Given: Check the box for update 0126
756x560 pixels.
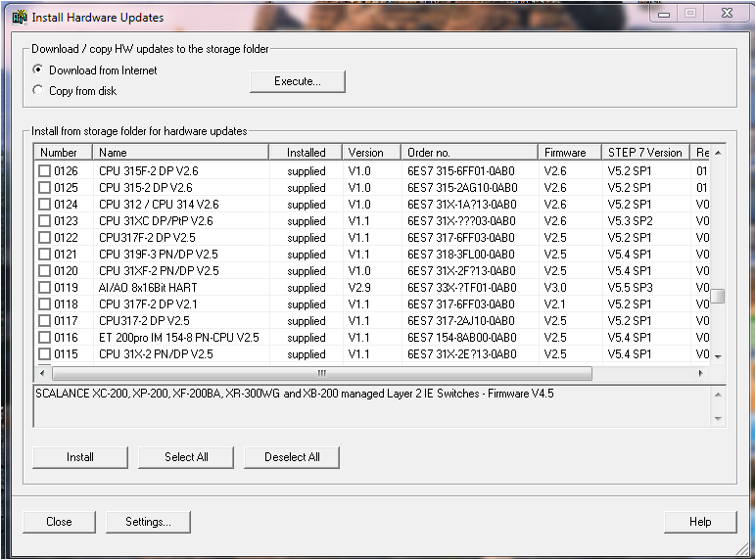Looking at the screenshot, I should [44, 171].
